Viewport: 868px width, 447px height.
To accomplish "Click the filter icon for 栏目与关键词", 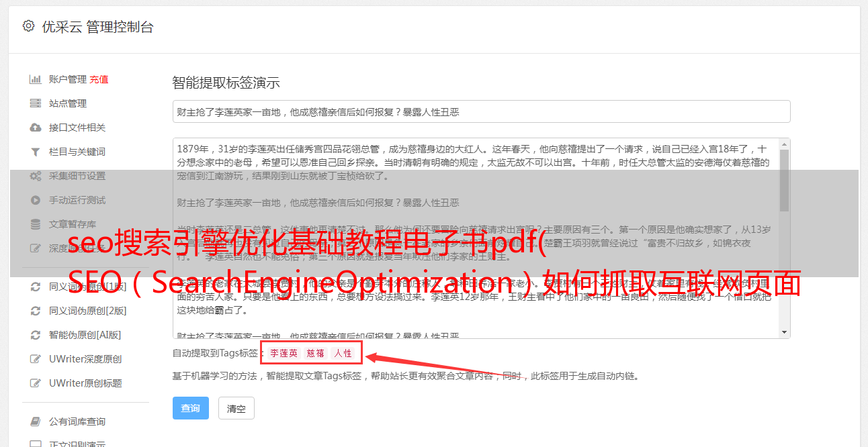I will (36, 152).
